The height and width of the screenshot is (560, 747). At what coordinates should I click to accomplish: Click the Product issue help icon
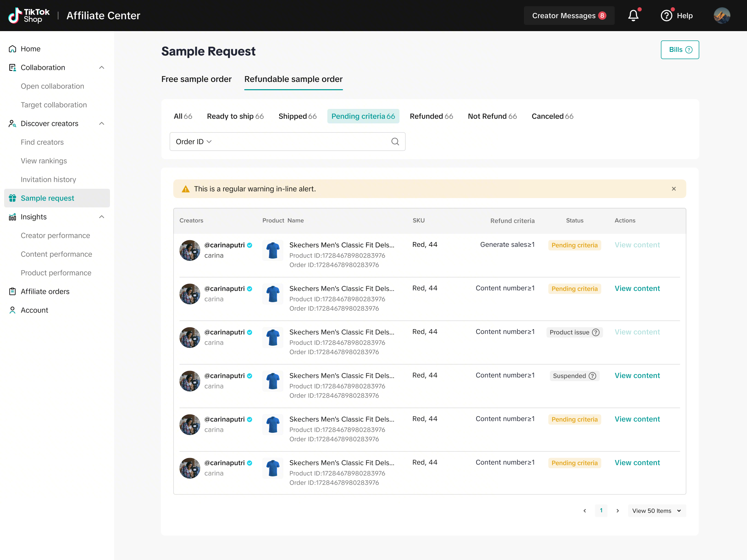point(596,332)
